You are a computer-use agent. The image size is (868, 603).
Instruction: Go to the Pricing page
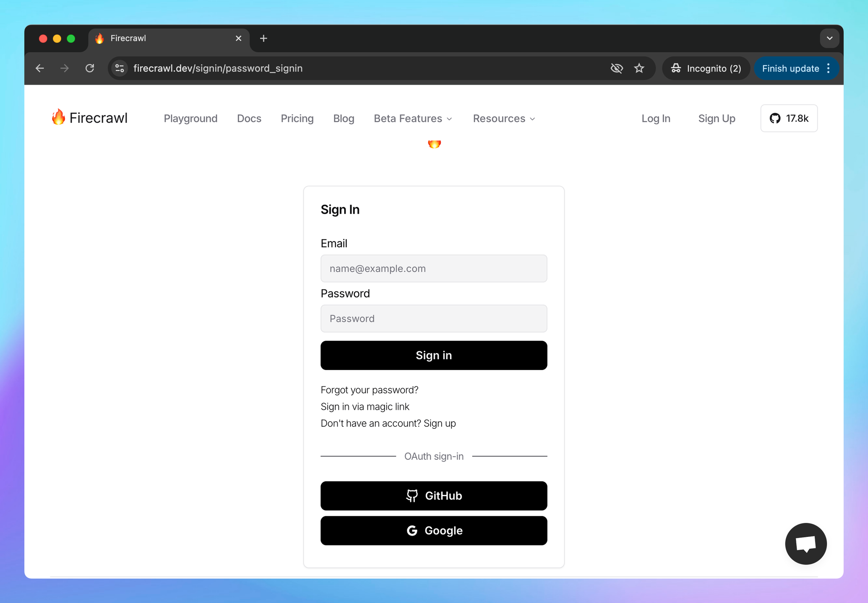coord(297,118)
